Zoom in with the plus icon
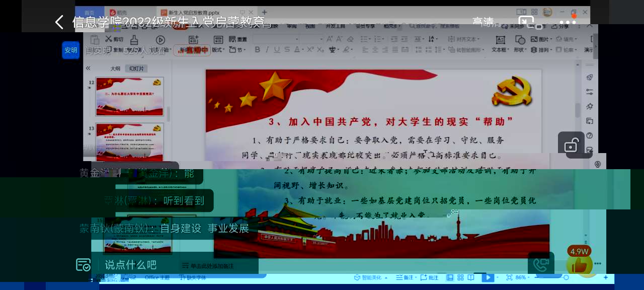 click(x=606, y=277)
